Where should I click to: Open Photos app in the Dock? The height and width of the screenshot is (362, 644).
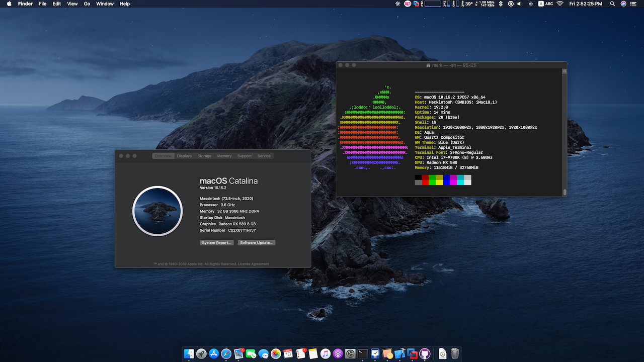pos(276,354)
